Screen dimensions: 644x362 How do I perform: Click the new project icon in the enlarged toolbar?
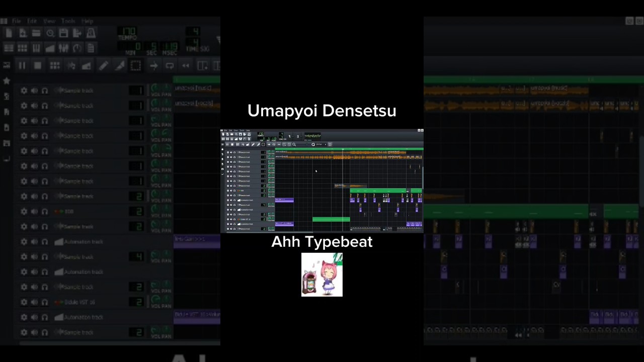[9, 33]
